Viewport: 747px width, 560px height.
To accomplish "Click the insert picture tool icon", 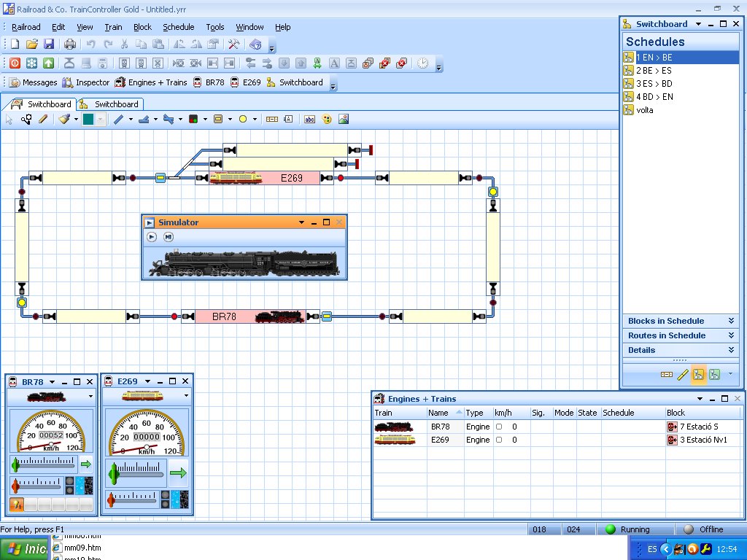I will pyautogui.click(x=344, y=119).
